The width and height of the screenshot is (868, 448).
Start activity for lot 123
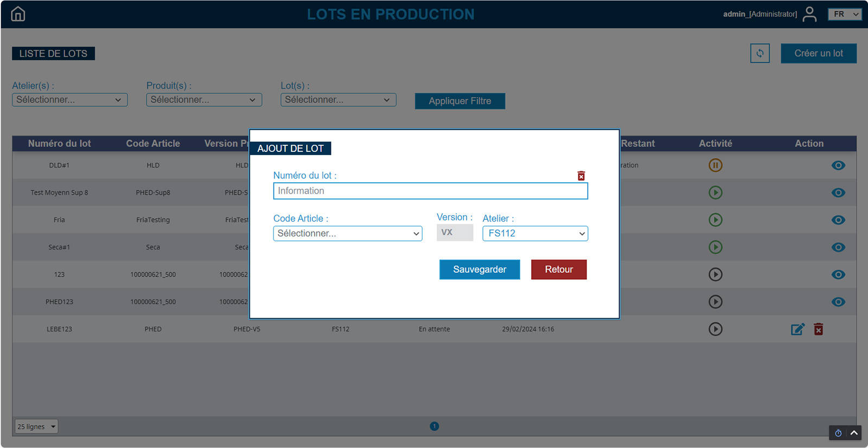[x=716, y=274]
